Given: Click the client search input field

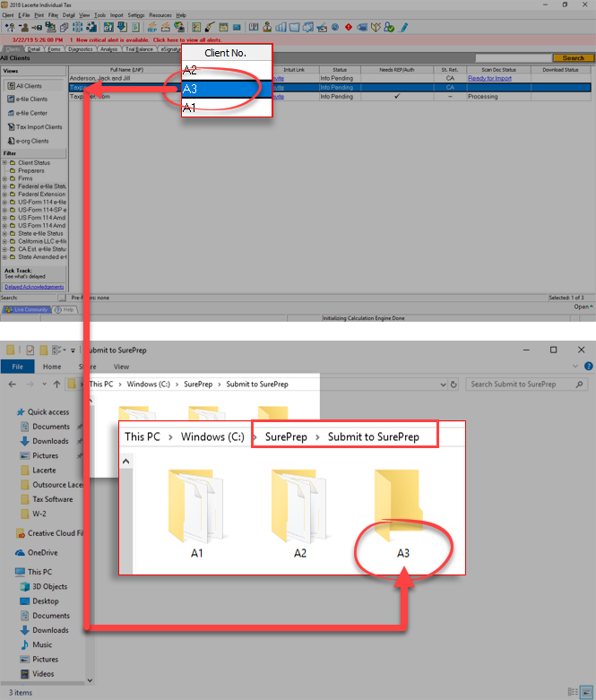Looking at the screenshot, I should pyautogui.click(x=514, y=58).
